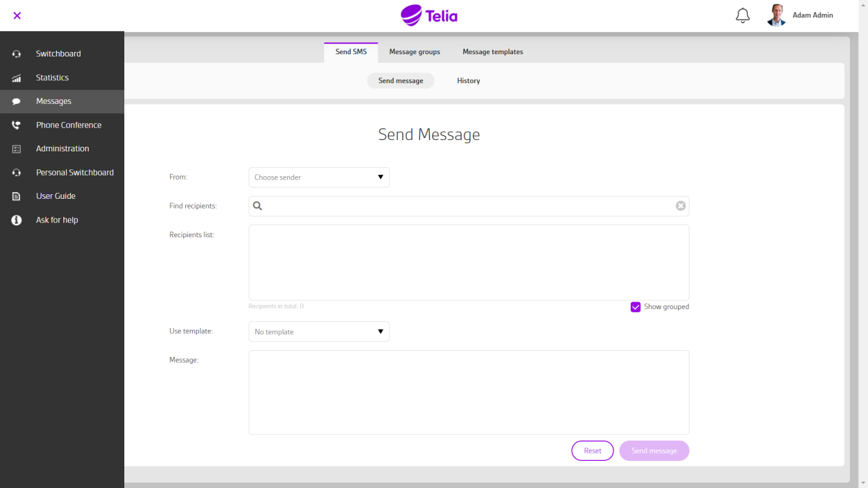Click the Find recipients search field
This screenshot has height=488, width=868.
(452, 206)
